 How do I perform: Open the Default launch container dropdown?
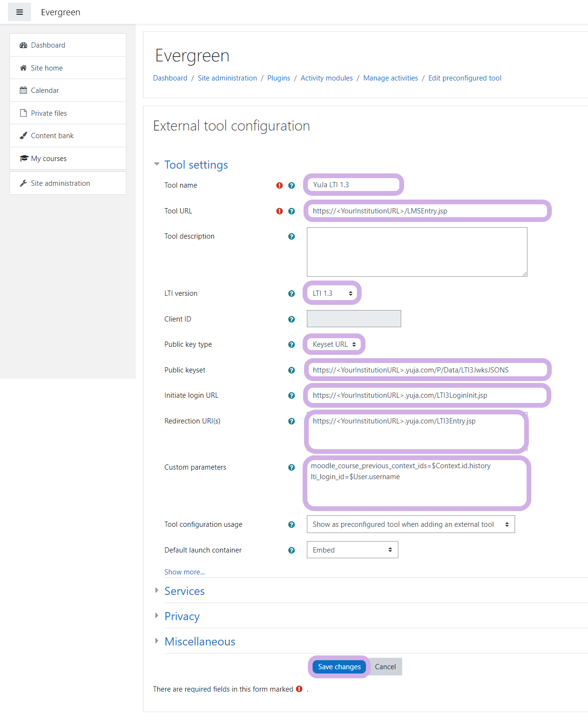[x=353, y=550]
